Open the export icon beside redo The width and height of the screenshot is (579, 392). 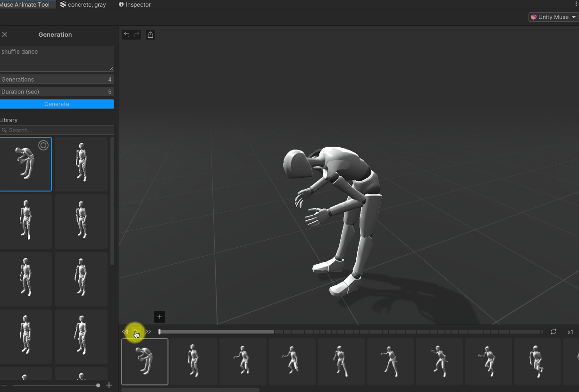(150, 34)
